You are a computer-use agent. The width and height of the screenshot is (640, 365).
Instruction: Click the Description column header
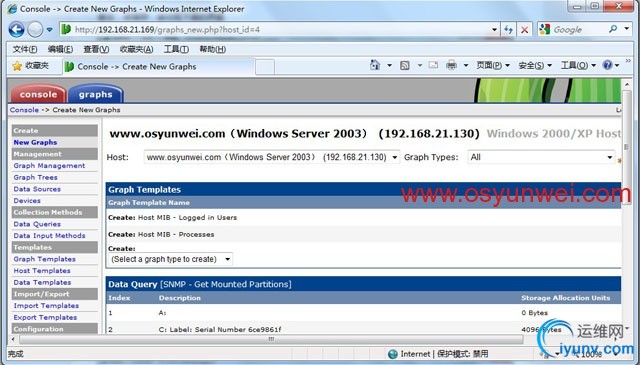tap(180, 298)
